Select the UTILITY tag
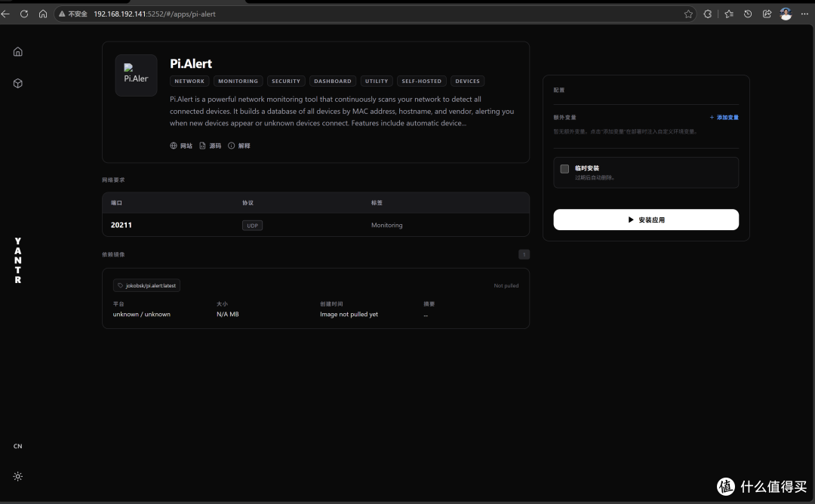The image size is (815, 504). coord(377,81)
